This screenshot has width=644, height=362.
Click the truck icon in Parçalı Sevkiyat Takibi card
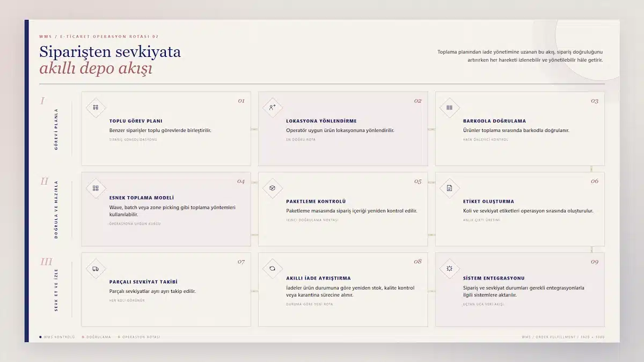pos(96,269)
